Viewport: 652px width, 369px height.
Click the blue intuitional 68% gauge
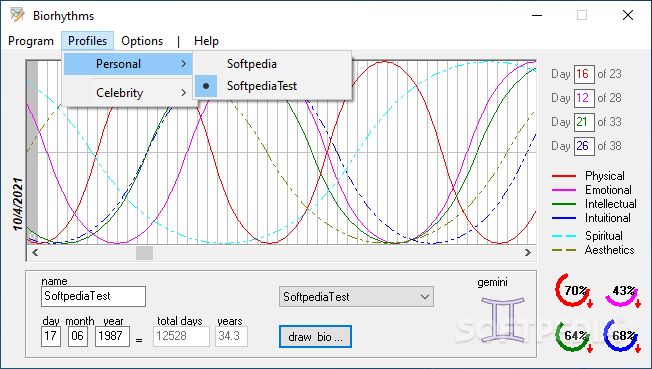622,336
